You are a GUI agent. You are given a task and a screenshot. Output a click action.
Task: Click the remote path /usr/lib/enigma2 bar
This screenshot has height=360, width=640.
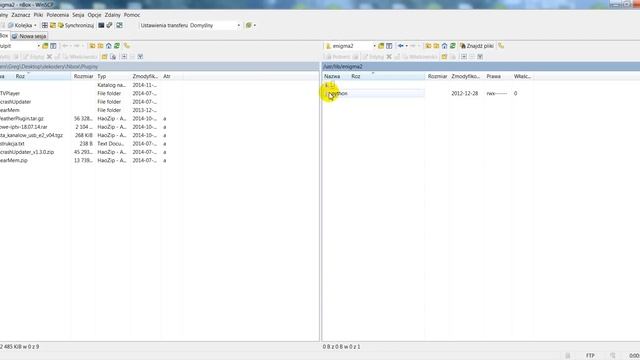[481, 67]
